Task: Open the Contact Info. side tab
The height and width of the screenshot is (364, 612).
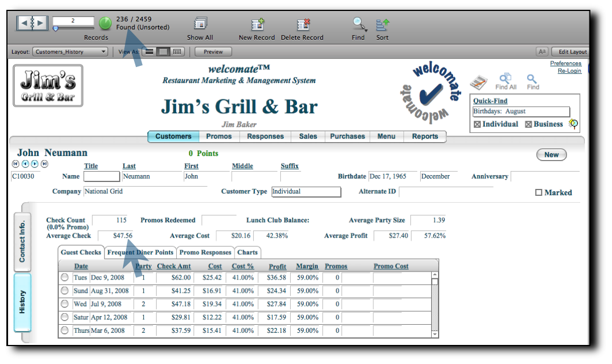Action: tap(22, 242)
